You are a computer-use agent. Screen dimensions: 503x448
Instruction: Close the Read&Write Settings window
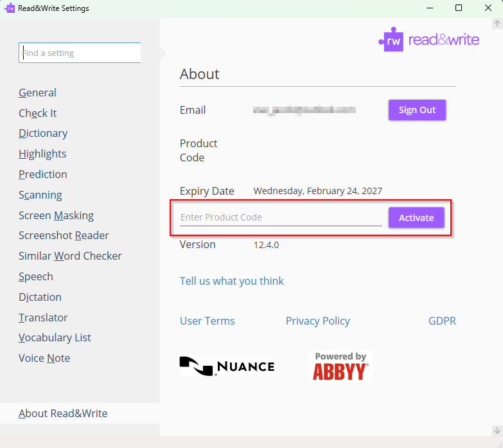point(488,8)
